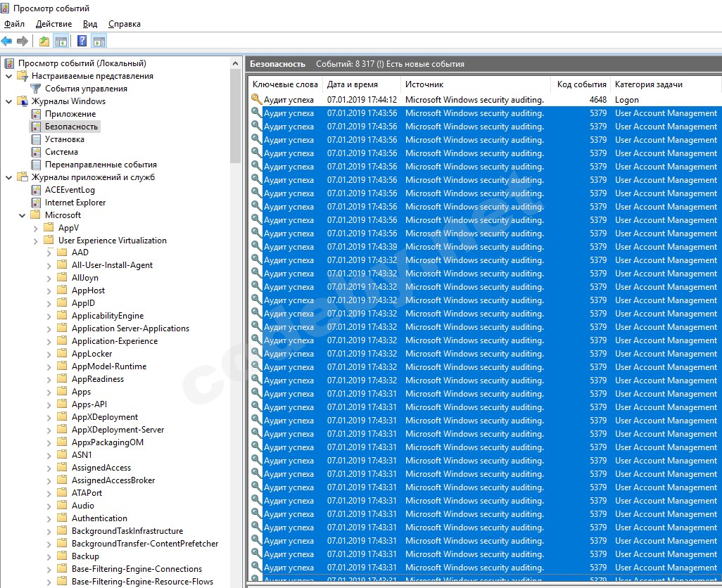Click the tree pane scrollbar up arrow
Viewport: 722px width, 588px height.
236,63
